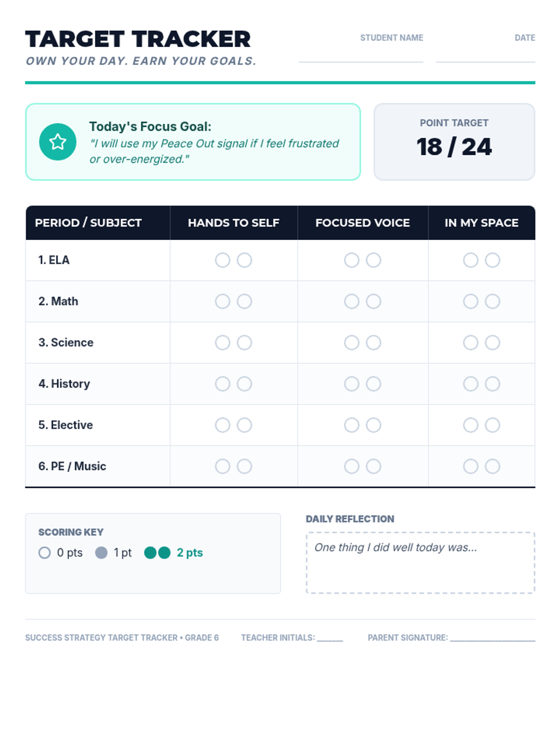Viewport: 560px width, 747px height.
Task: Fill first Elective circle under Focused Voice
Action: (x=351, y=425)
